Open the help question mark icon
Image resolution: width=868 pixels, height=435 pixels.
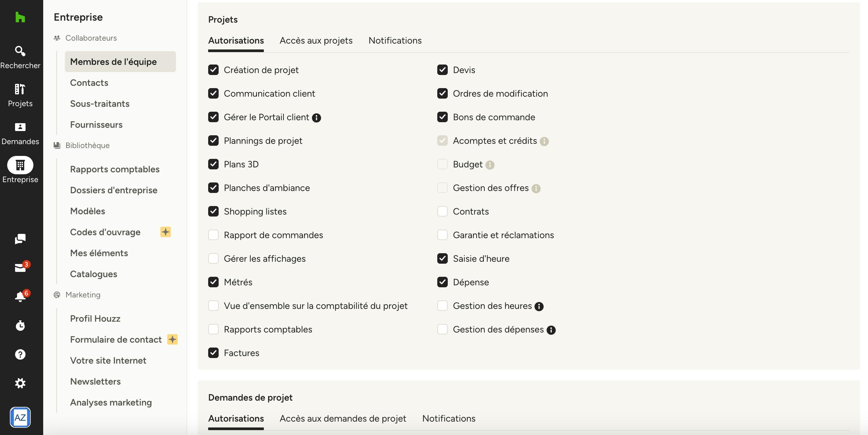20,354
